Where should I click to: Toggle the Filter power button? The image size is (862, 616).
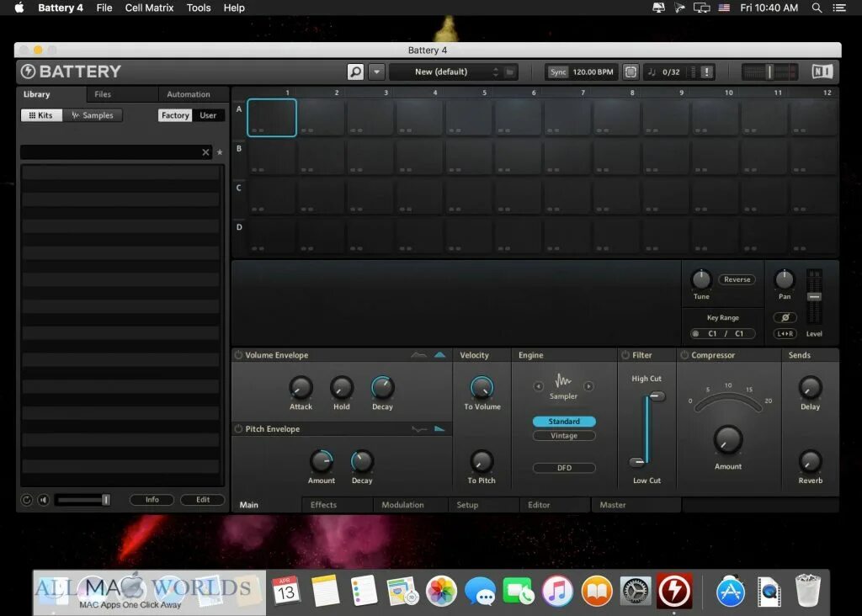[x=625, y=355]
